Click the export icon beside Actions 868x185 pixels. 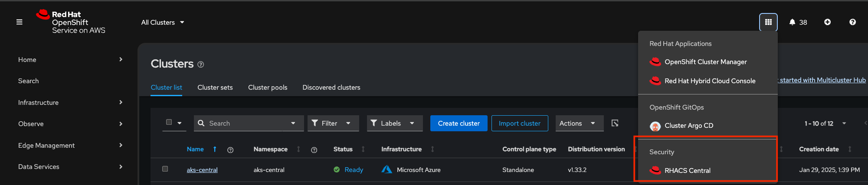(x=615, y=123)
